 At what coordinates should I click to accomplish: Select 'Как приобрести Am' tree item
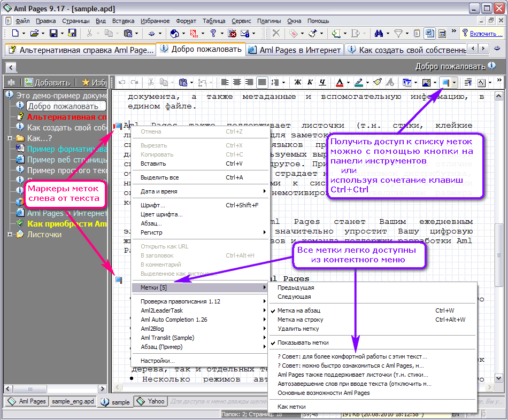pyautogui.click(x=67, y=224)
